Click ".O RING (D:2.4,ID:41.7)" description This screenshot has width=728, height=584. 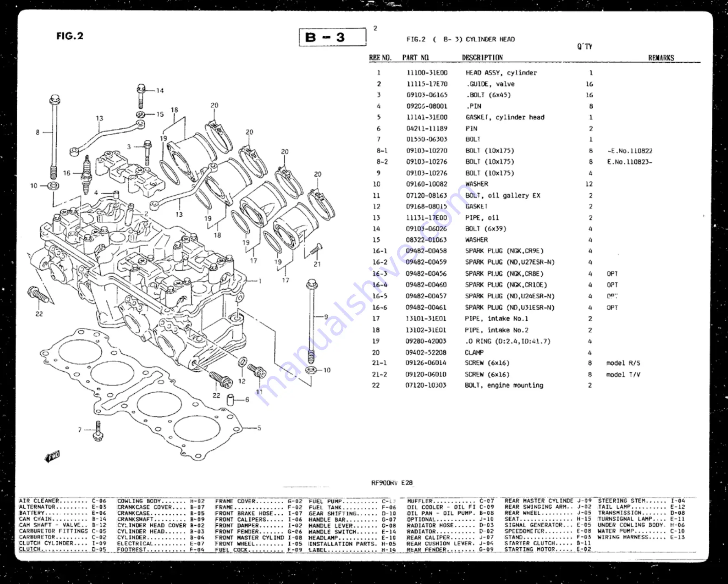tap(508, 342)
